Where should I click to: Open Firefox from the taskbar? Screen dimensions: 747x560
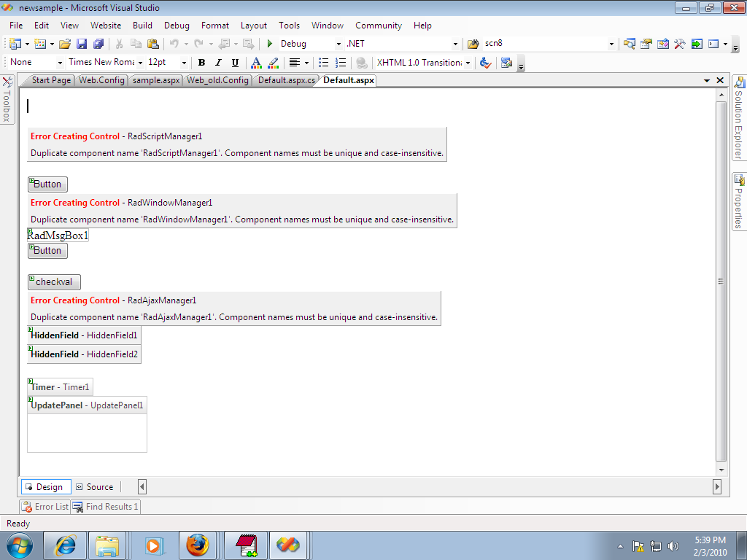click(197, 545)
